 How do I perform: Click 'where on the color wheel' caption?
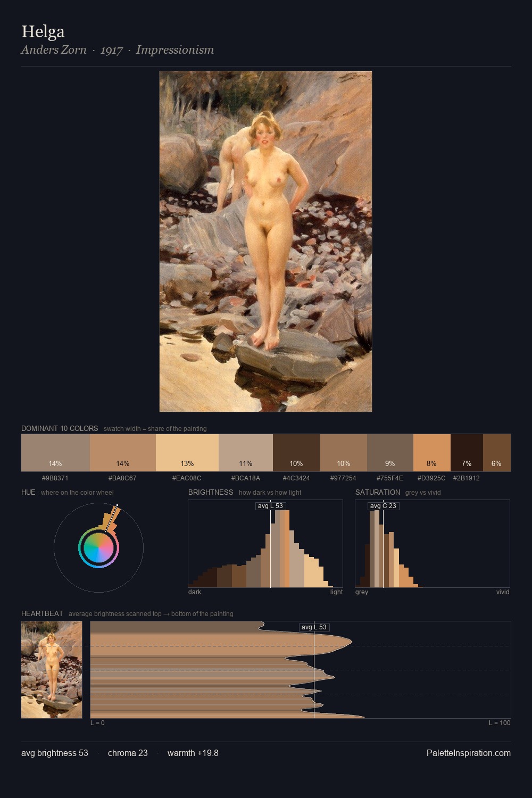coord(77,493)
